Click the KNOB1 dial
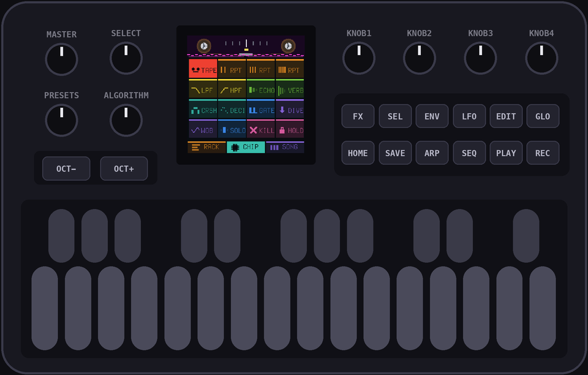The image size is (588, 375). [x=359, y=58]
